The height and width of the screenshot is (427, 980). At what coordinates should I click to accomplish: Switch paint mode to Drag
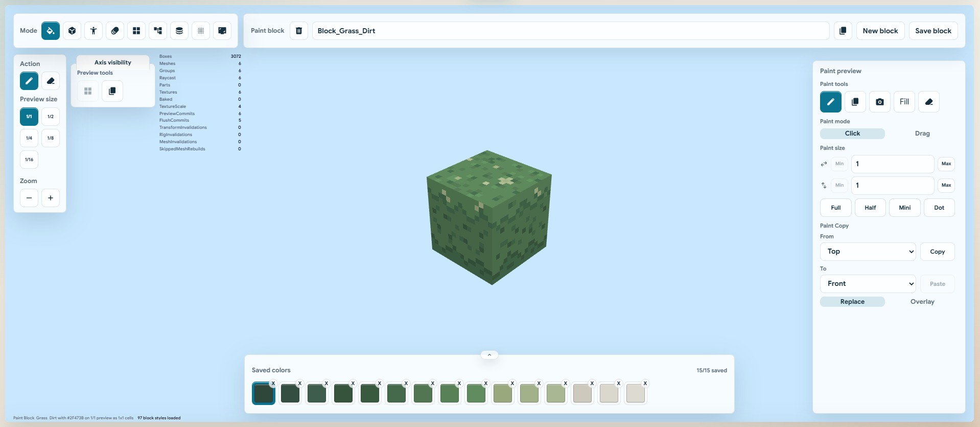[x=922, y=133]
